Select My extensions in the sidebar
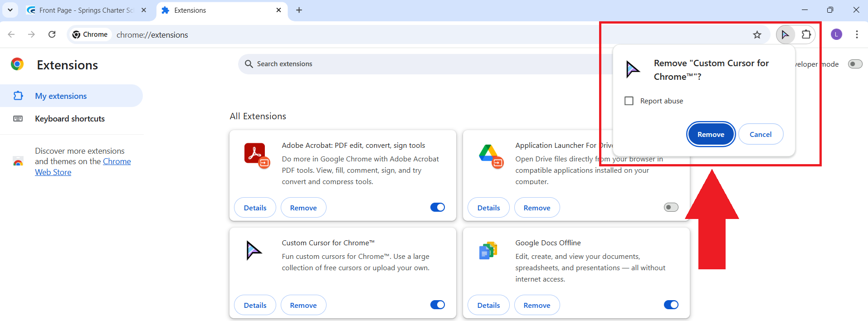The height and width of the screenshot is (321, 868). tap(61, 96)
